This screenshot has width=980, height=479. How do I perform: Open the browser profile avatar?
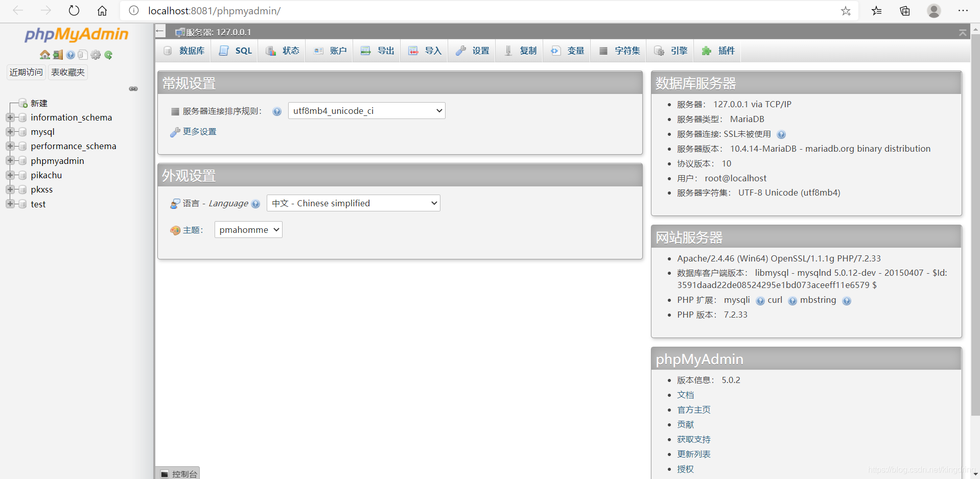[934, 11]
